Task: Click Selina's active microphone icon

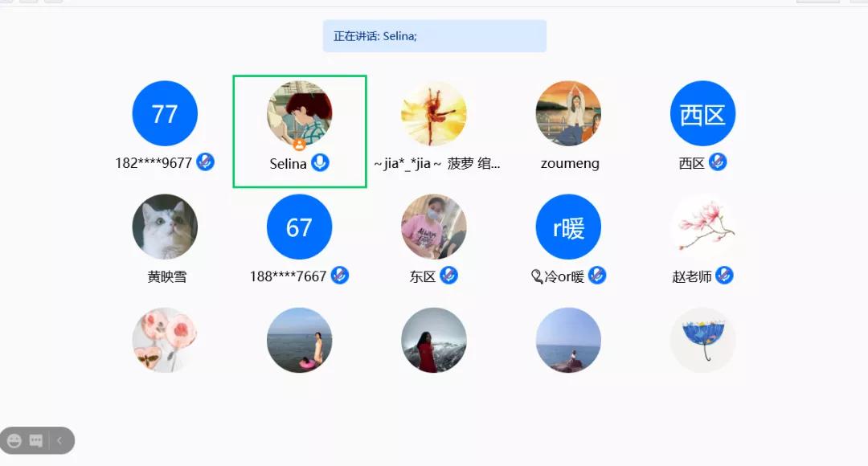Action: tap(320, 163)
